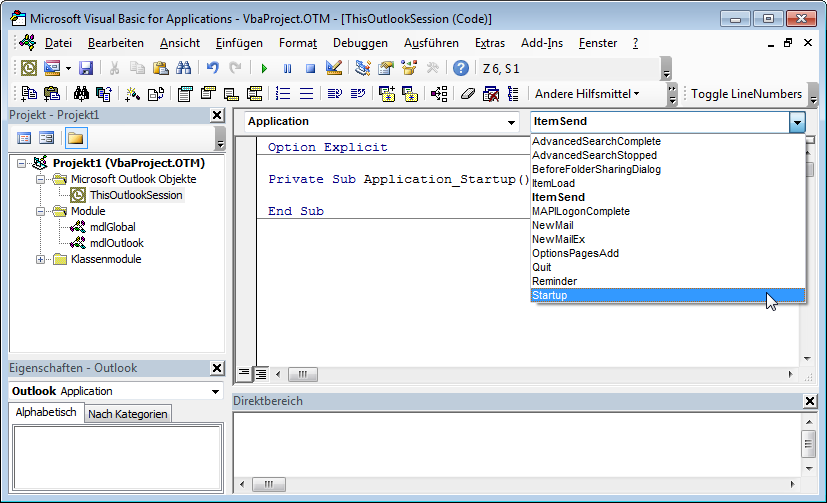
Task: Collapse the Microsoft Outlook Objekte folder
Action: point(40,179)
